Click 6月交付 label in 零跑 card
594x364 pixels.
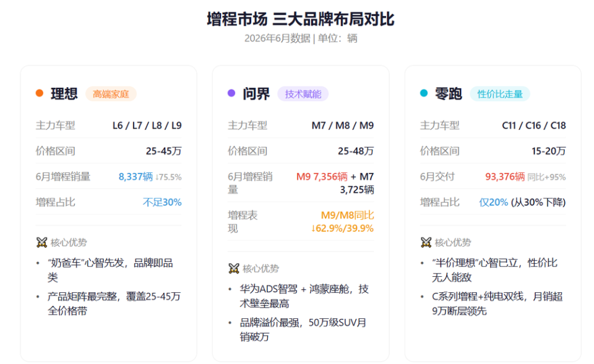pyautogui.click(x=437, y=177)
